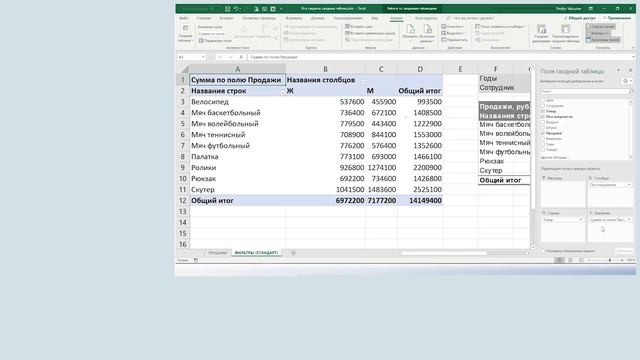This screenshot has width=640, height=360.
Task: Click Параметры поля in Active Field group
Action: tap(215, 40)
